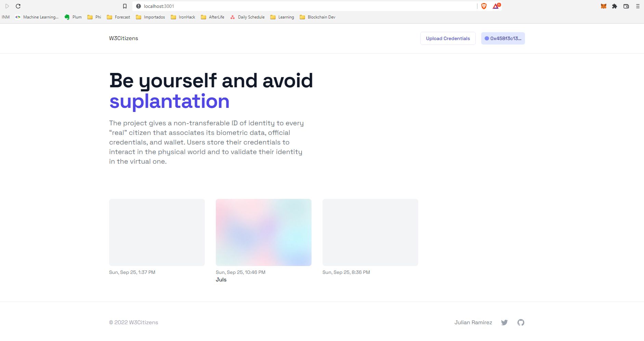Open the gradient Juls credential thumbnail
Screen dimensions: 644x341
[264, 232]
